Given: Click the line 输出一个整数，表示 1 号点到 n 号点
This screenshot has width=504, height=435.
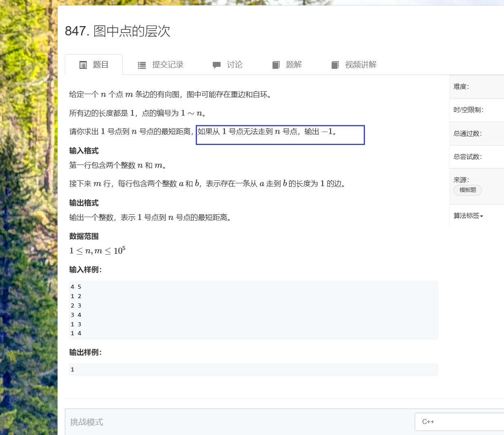Looking at the screenshot, I should click(x=151, y=217).
